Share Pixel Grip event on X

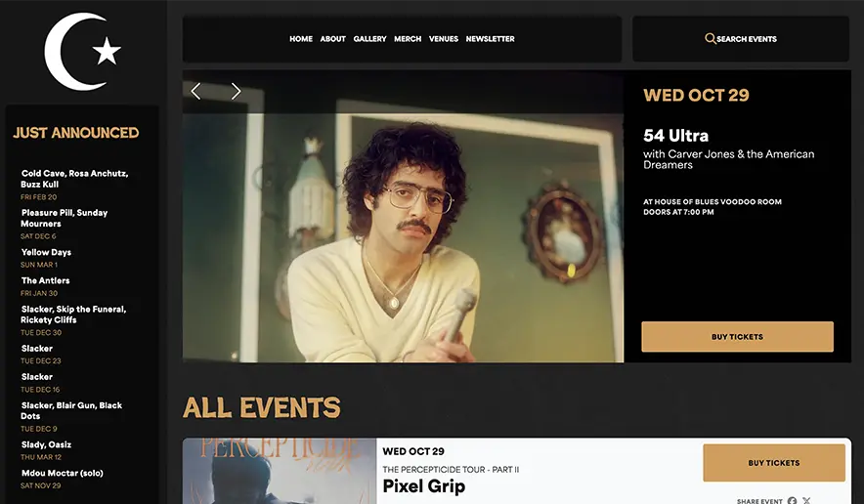pyautogui.click(x=806, y=501)
